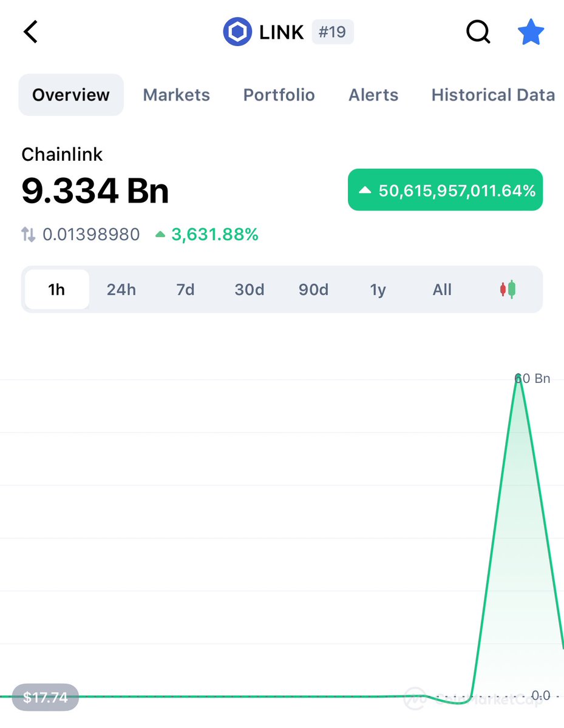564x728 pixels.
Task: Tap the 9.334 Bn price value
Action: [x=95, y=191]
